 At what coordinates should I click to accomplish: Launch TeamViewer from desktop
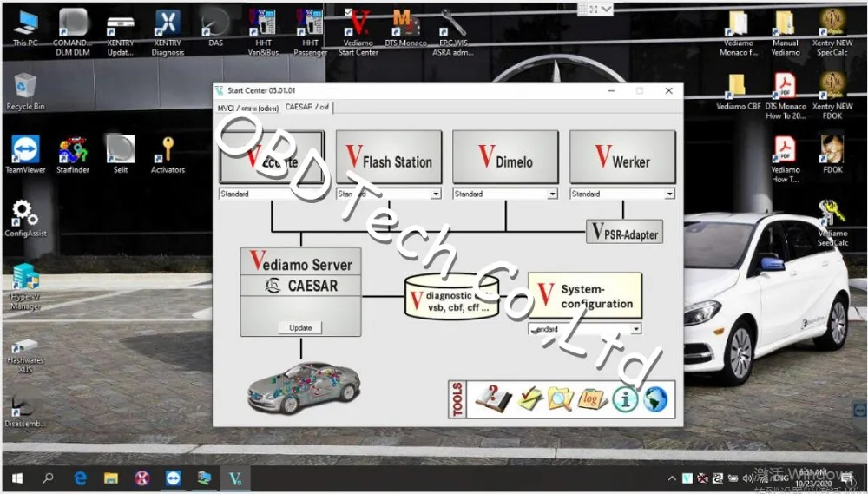coord(25,155)
